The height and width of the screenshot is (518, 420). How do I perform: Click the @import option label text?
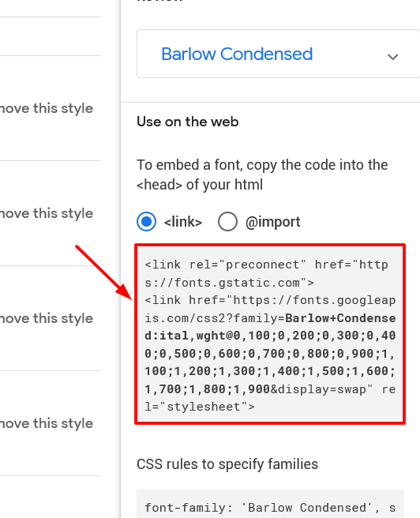pos(272,222)
